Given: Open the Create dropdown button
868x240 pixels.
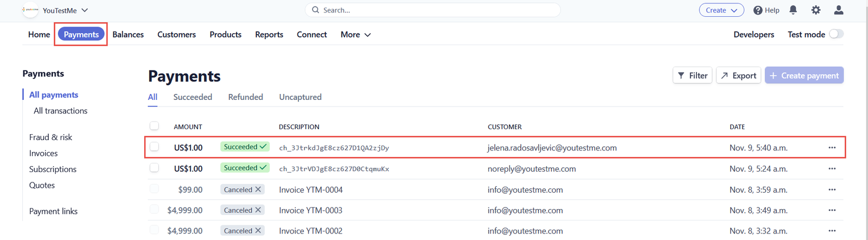Looking at the screenshot, I should click(721, 10).
